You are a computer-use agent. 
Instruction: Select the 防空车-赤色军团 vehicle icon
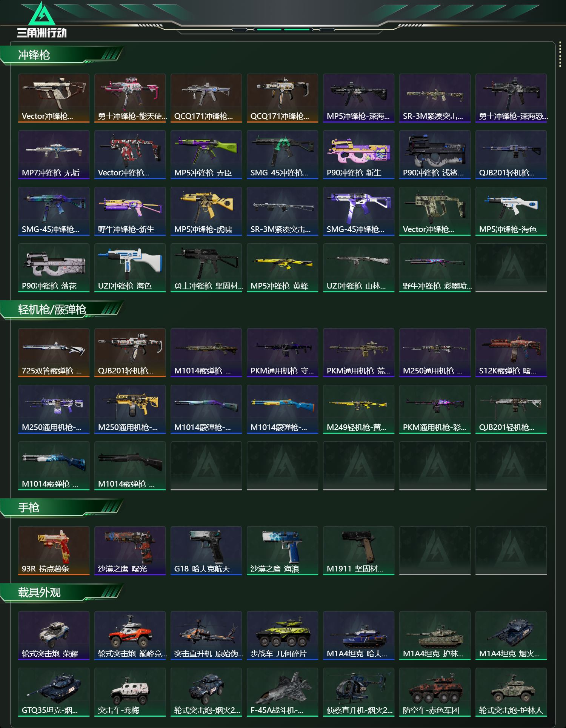435,692
